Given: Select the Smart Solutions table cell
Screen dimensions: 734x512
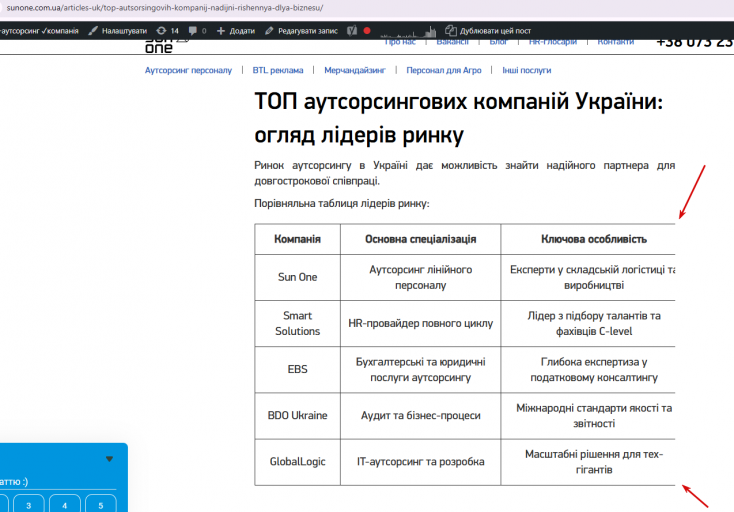Looking at the screenshot, I should pos(297,323).
